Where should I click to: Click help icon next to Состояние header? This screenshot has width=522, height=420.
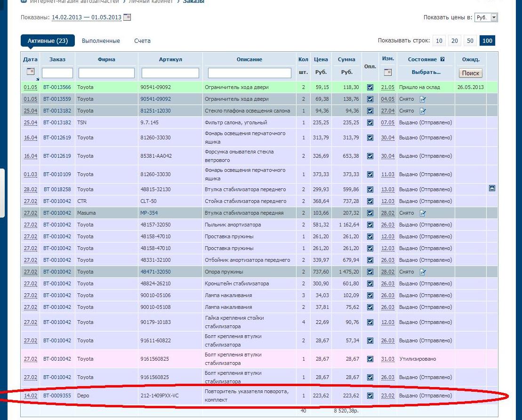442,59
